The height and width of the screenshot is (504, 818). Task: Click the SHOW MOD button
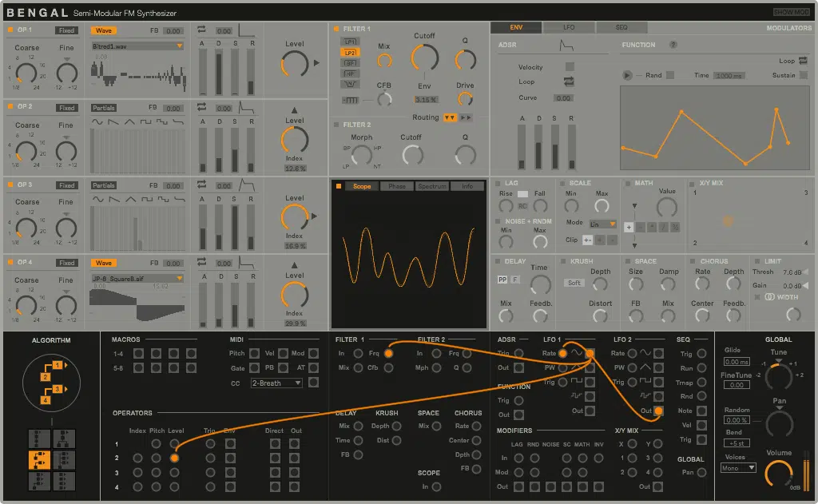coord(791,12)
